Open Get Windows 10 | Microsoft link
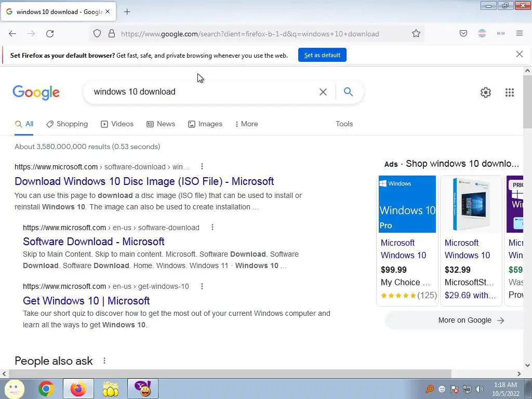 [x=86, y=301]
